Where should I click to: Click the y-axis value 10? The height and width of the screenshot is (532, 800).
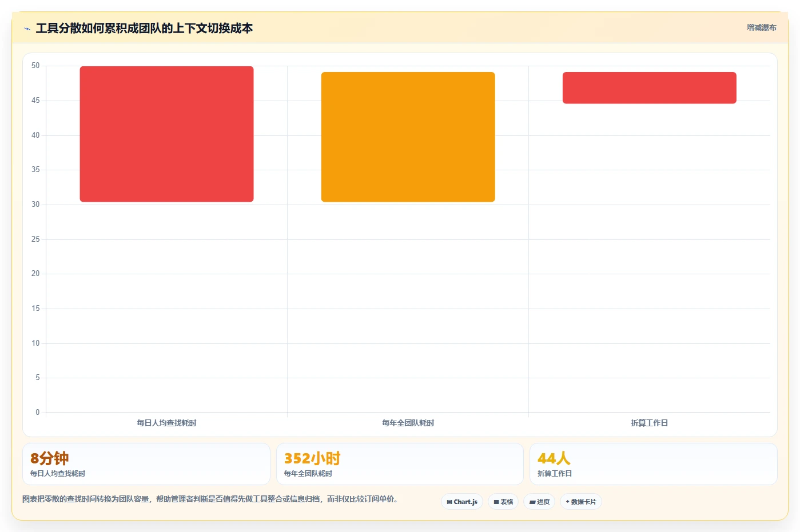coord(35,343)
